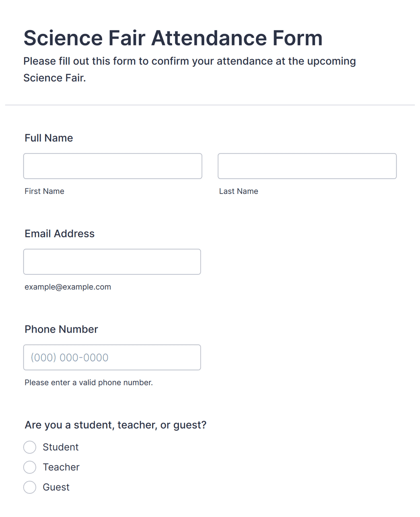
Task: Click the form description paragraph
Action: 189,69
